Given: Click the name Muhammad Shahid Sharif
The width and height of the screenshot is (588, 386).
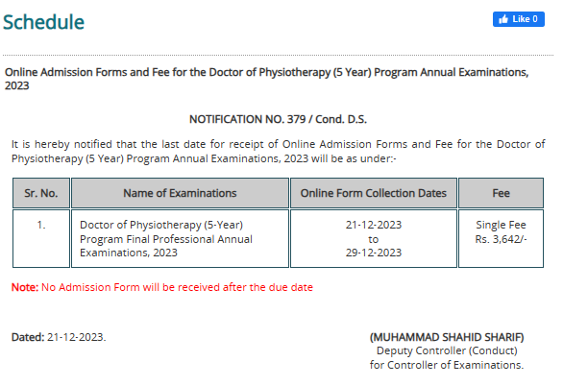Looking at the screenshot, I should (447, 337).
